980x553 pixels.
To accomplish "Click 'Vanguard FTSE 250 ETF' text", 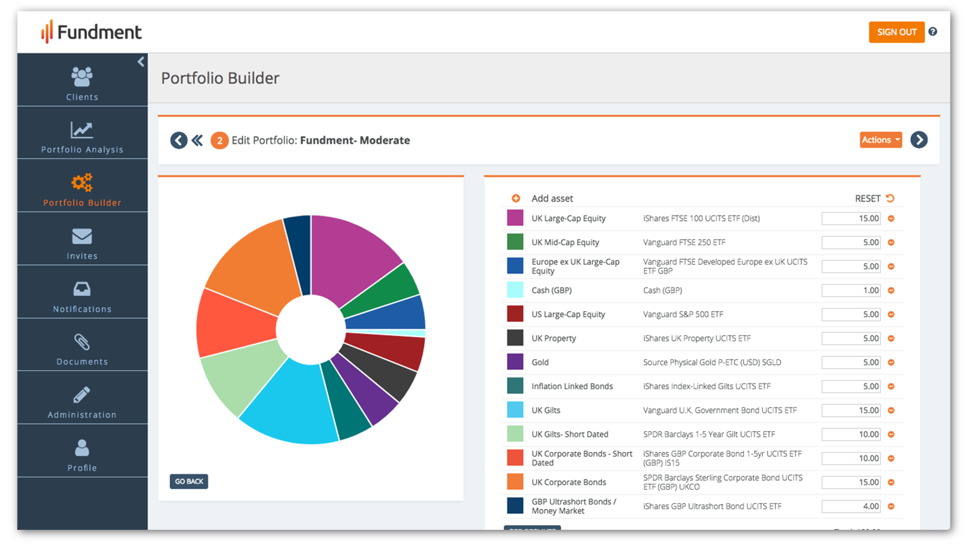I will 684,243.
